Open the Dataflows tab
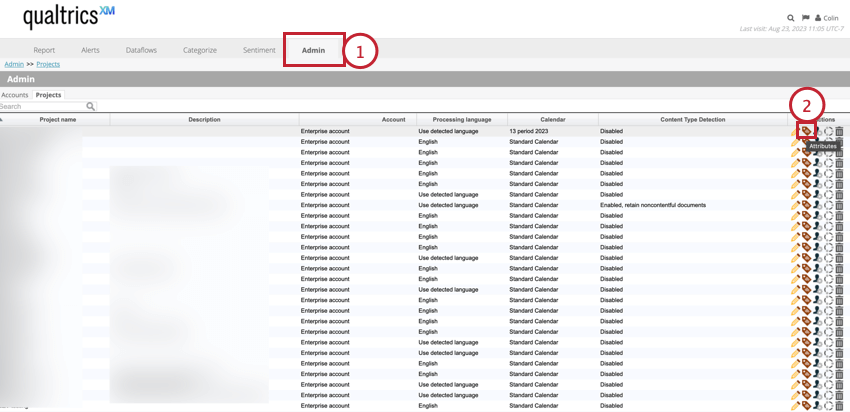The height and width of the screenshot is (412, 850). click(140, 50)
